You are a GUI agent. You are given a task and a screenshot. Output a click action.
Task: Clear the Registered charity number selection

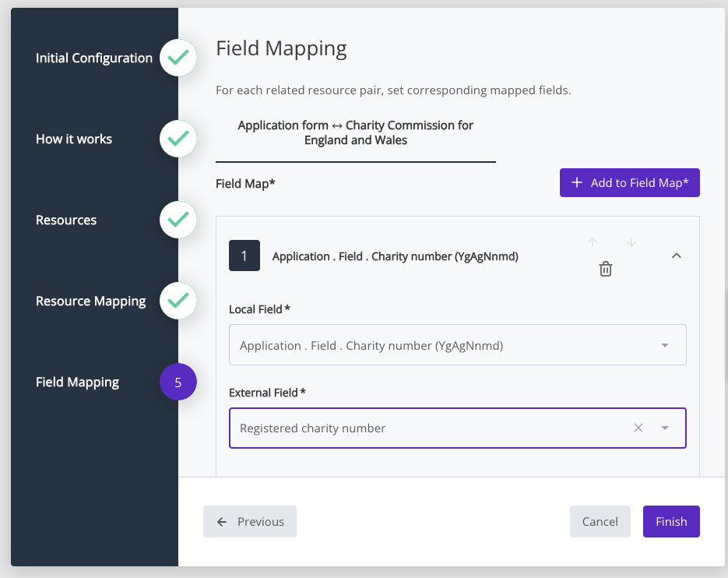(638, 428)
